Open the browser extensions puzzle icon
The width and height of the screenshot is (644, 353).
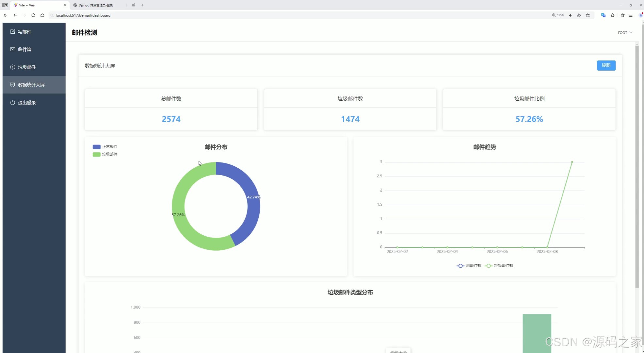point(612,15)
